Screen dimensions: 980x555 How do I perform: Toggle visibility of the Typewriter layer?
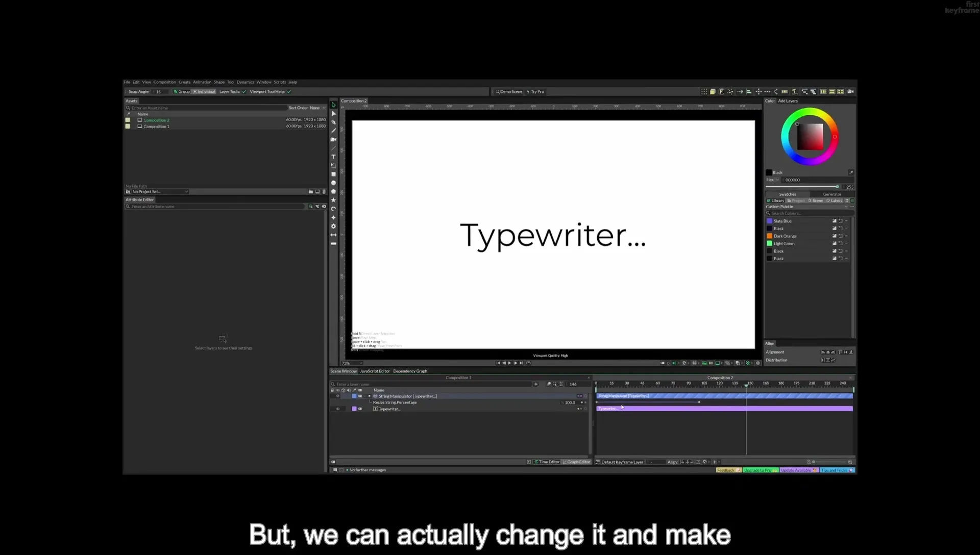[337, 409]
